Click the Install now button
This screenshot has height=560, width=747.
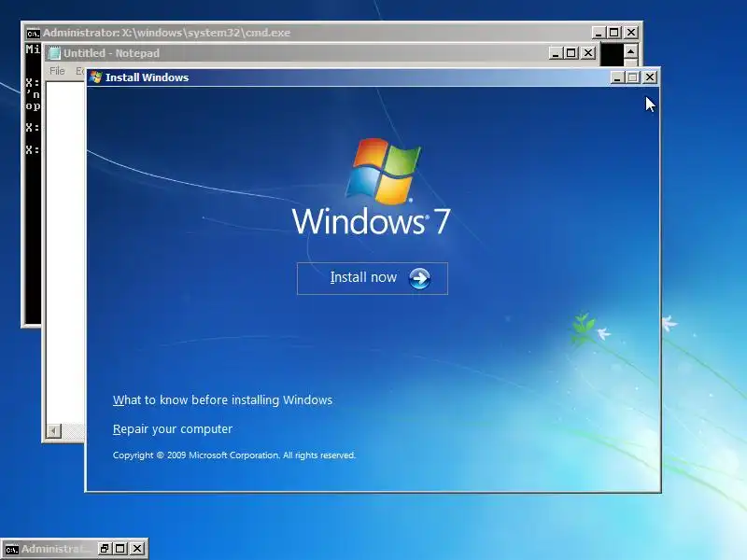click(x=372, y=278)
